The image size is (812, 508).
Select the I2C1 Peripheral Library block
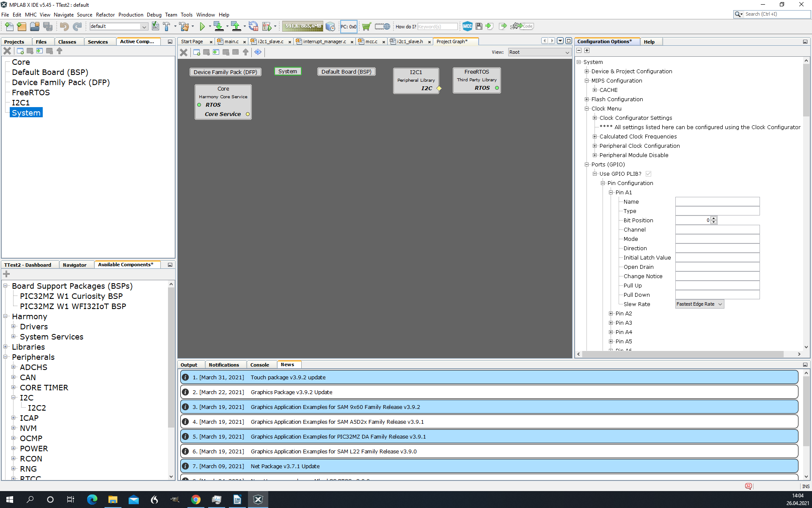[x=416, y=80]
